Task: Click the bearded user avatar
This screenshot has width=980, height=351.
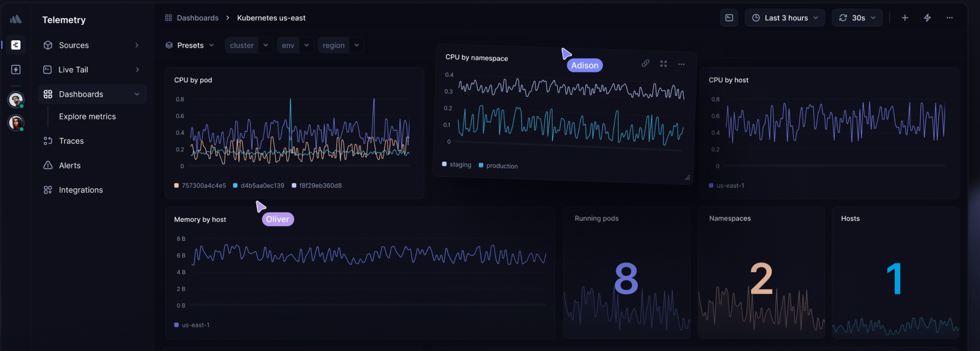Action: (x=16, y=100)
